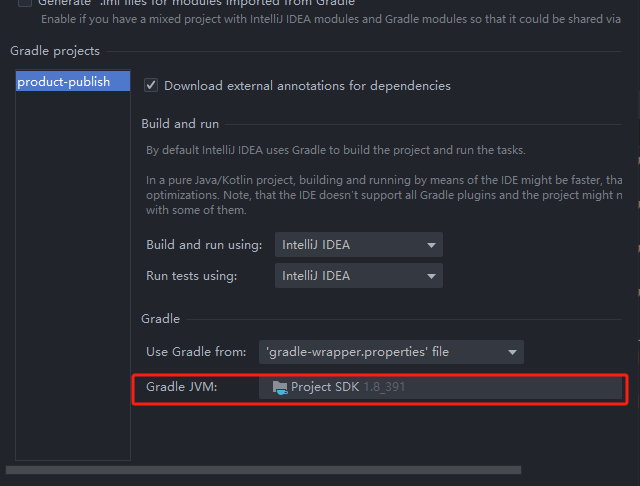The height and width of the screenshot is (486, 640).
Task: Toggle Download external annotations checkbox
Action: click(151, 86)
